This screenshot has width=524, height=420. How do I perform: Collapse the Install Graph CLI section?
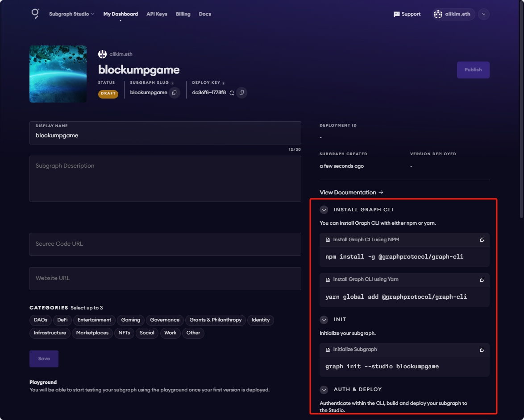[324, 210]
